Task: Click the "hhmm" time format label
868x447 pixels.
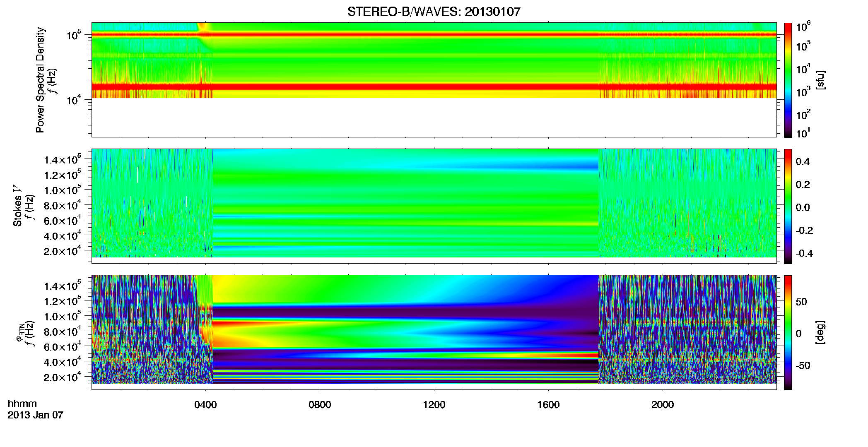Action: (22, 404)
